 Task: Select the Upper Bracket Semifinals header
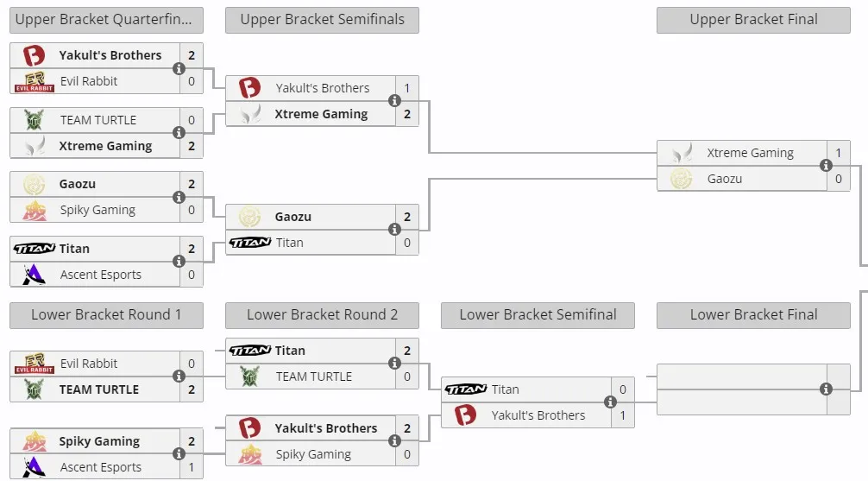point(322,20)
